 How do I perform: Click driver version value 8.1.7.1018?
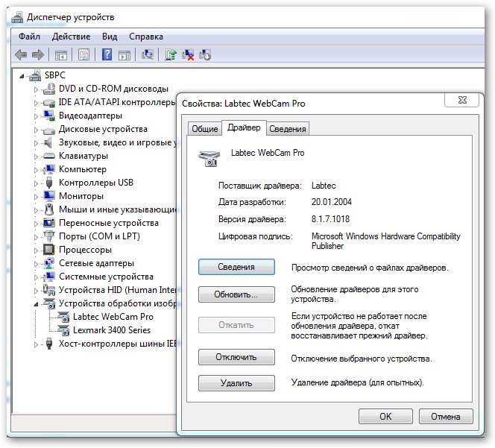[330, 219]
